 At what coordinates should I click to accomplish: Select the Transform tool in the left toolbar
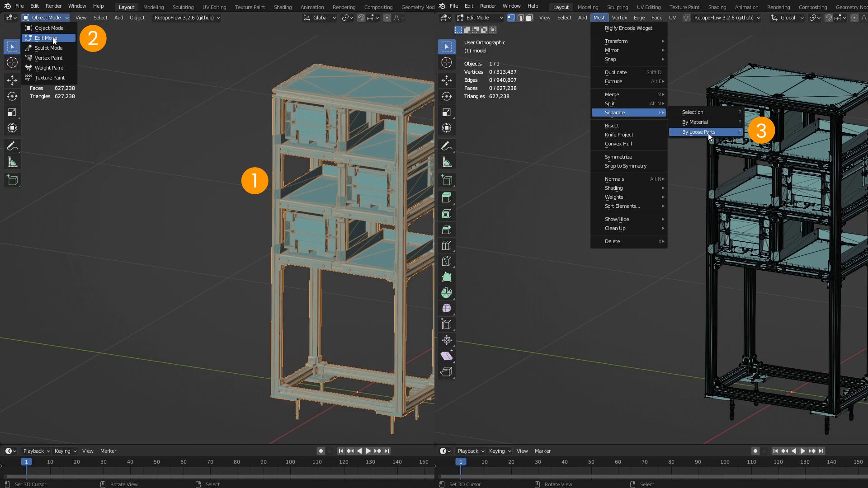click(12, 128)
